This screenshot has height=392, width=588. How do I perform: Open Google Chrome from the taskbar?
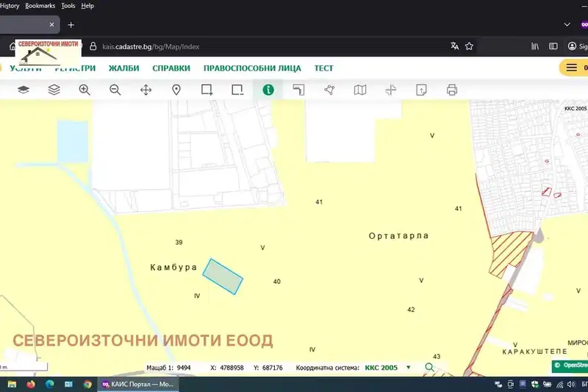(x=87, y=384)
